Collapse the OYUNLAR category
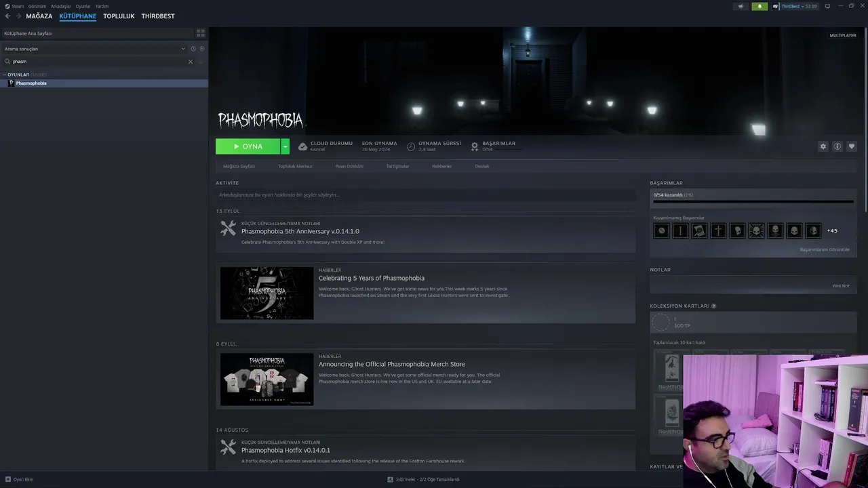The height and width of the screenshot is (488, 868). 4,75
